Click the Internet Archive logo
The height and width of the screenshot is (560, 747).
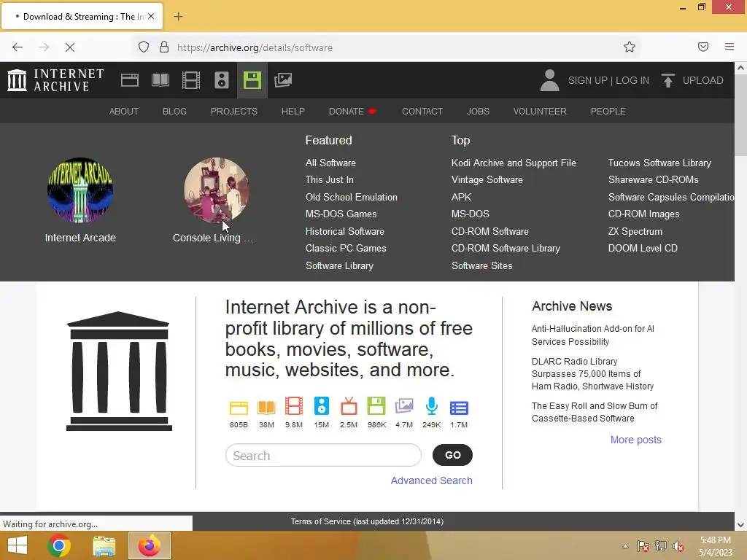(55, 80)
